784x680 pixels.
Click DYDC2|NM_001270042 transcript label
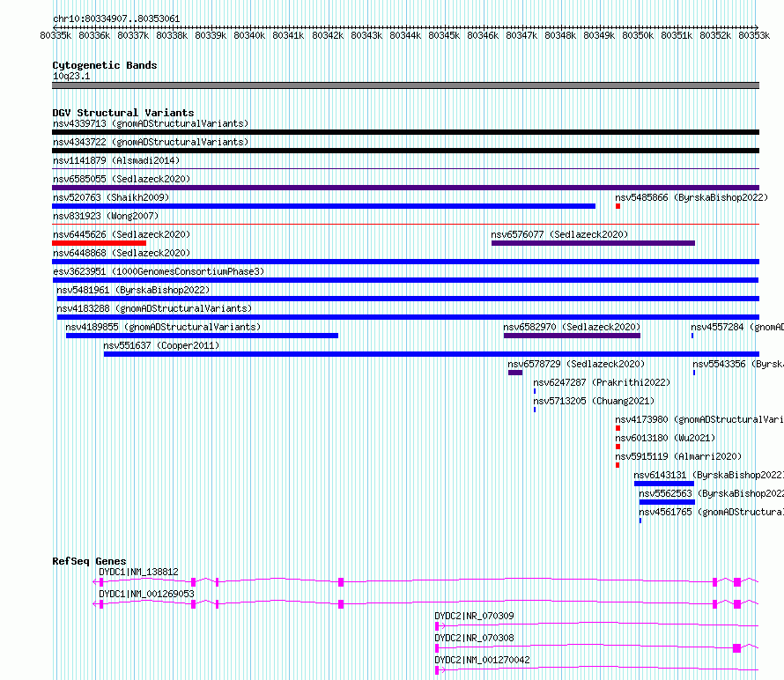pyautogui.click(x=482, y=660)
